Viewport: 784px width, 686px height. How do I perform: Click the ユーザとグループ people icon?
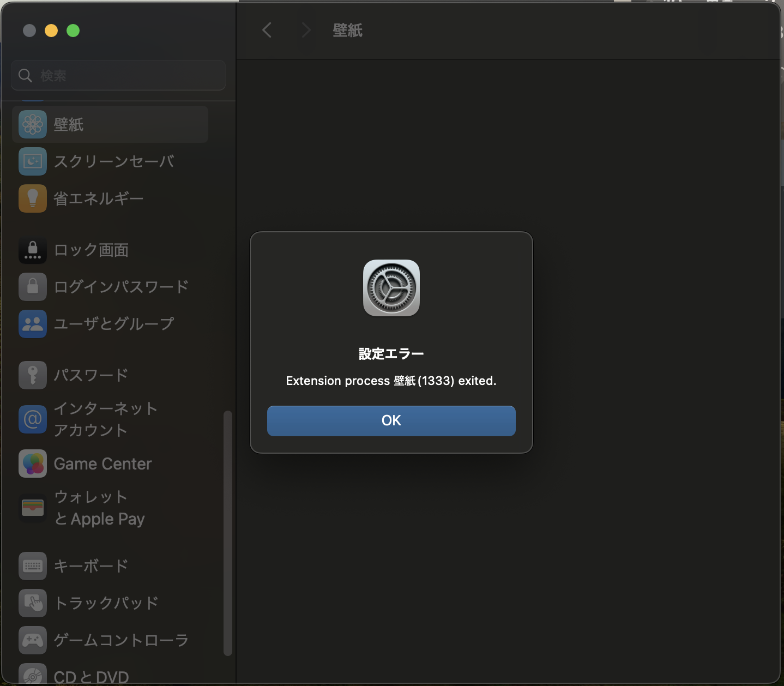(x=33, y=324)
